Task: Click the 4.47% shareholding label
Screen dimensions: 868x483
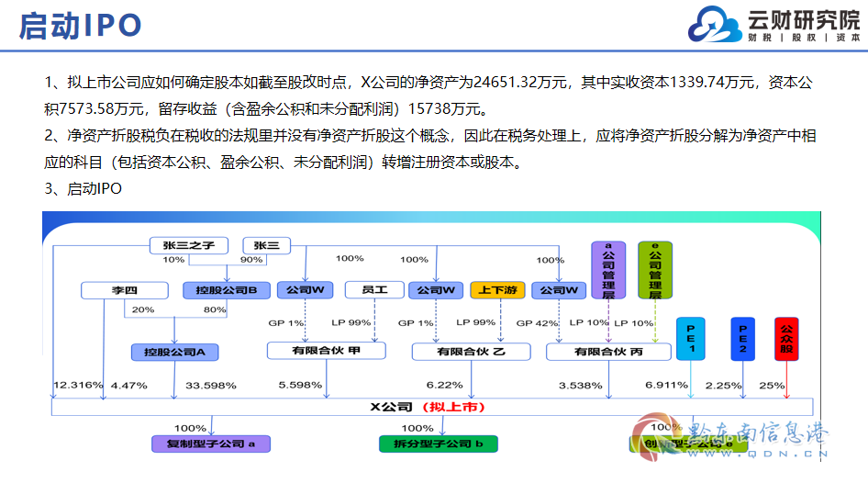Action: click(x=129, y=386)
